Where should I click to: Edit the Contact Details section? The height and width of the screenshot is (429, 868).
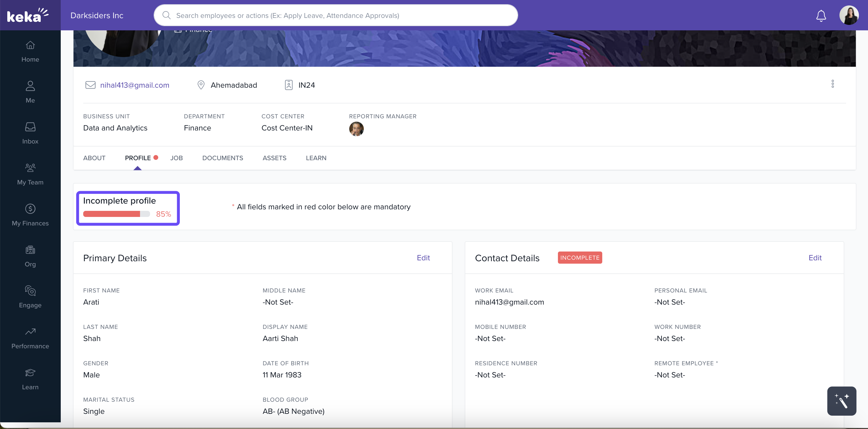815,258
